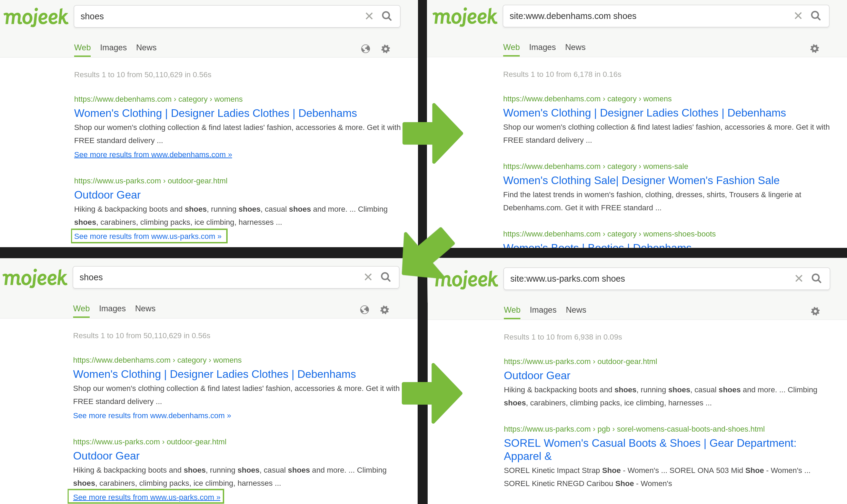The image size is (847, 504).
Task: Toggle the globe icon in bottom-left panel
Action: [365, 310]
